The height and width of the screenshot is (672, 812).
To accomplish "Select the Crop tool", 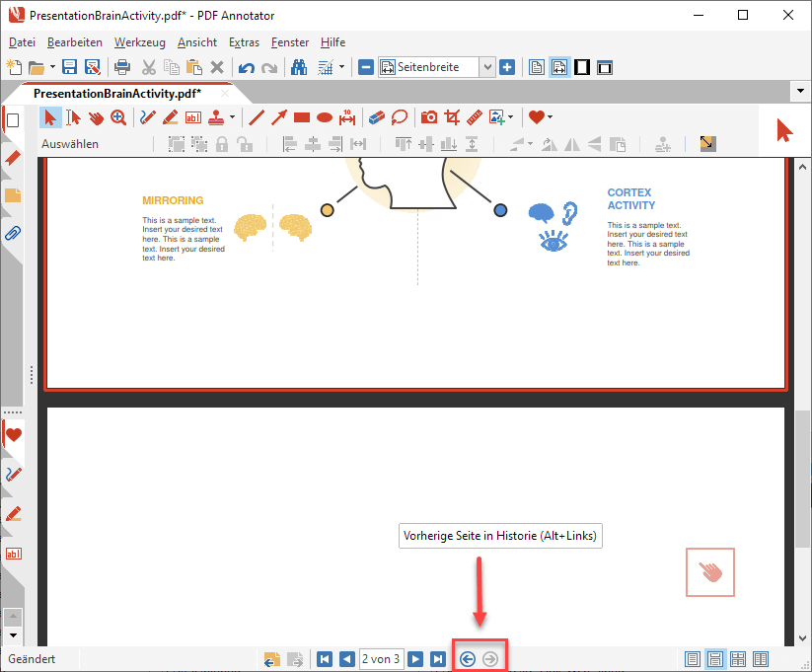I will click(452, 117).
